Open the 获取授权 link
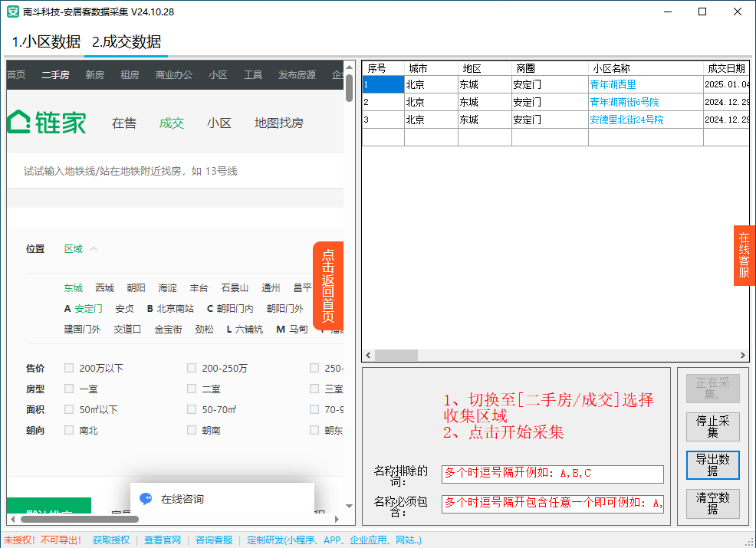 pos(111,540)
